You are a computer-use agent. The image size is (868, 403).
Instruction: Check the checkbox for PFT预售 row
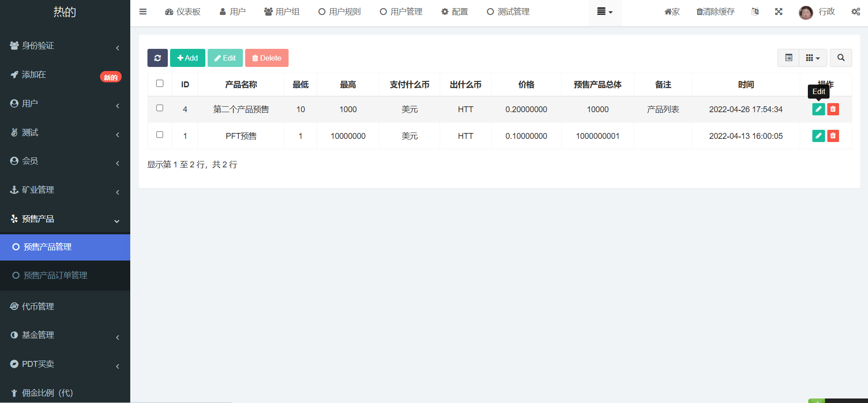pyautogui.click(x=160, y=135)
